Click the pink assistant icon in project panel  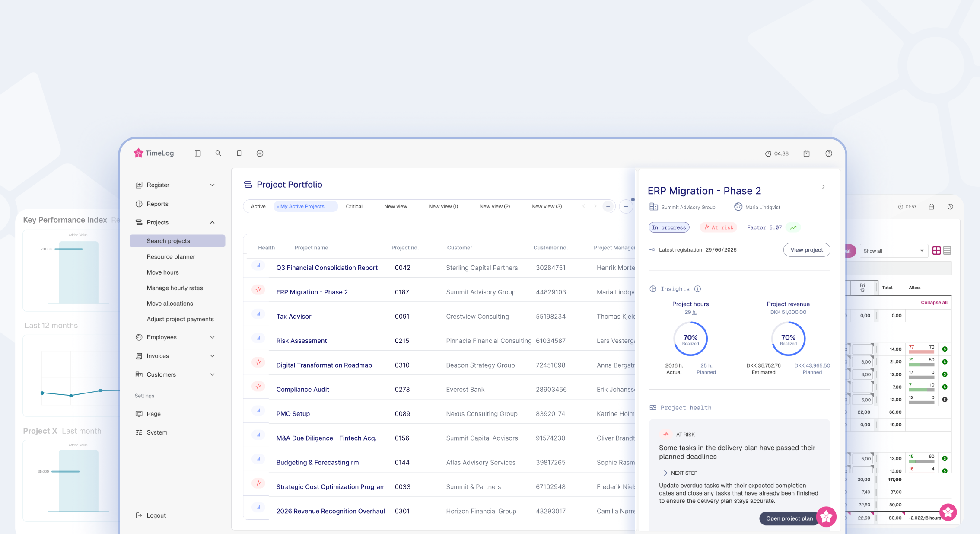[x=826, y=516]
